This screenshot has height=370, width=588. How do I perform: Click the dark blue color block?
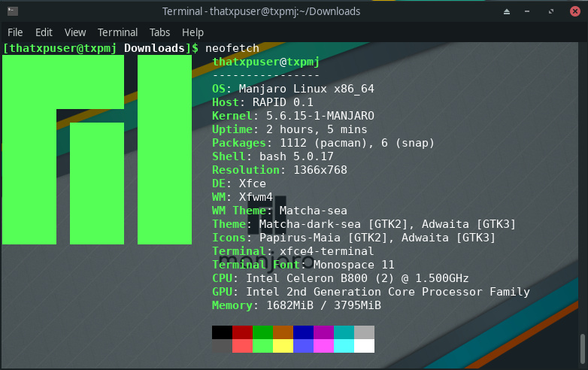[303, 332]
